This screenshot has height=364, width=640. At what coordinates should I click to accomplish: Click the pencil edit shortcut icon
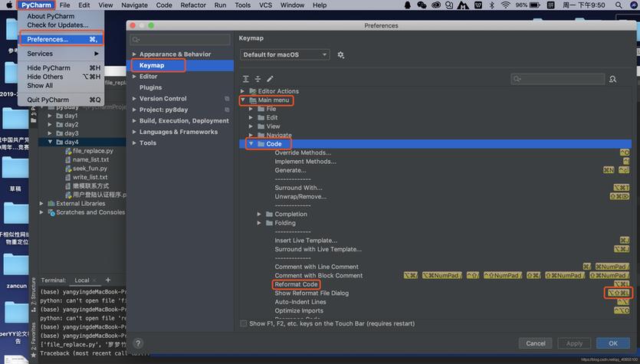point(270,79)
